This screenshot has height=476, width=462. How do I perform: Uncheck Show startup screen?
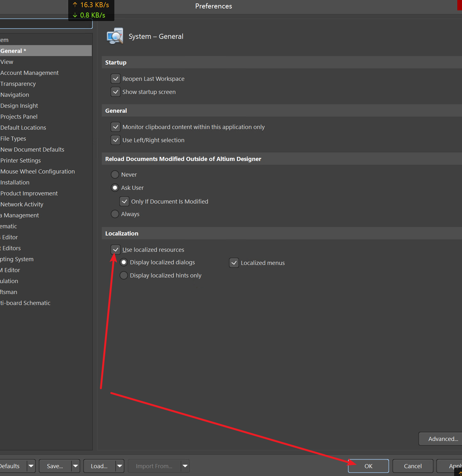pos(116,92)
